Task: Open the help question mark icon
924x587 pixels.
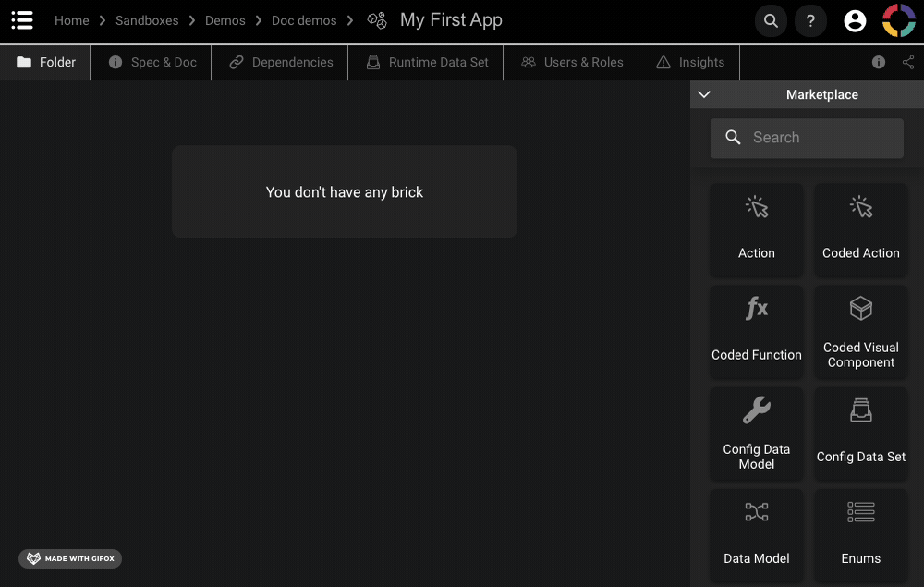Action: pos(810,20)
